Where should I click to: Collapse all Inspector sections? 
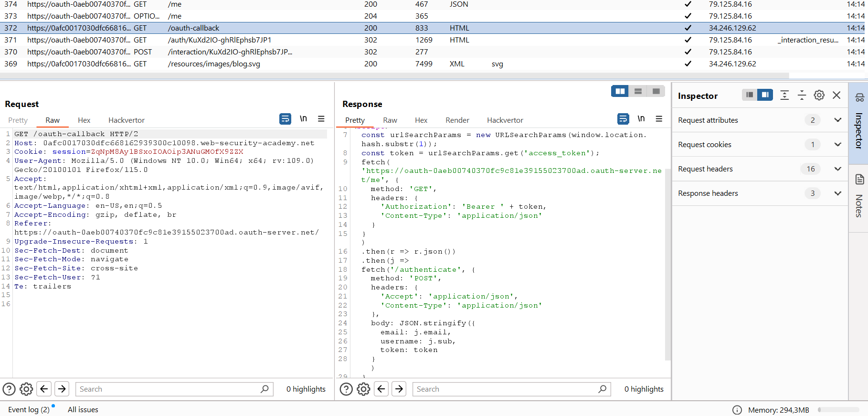[802, 95]
